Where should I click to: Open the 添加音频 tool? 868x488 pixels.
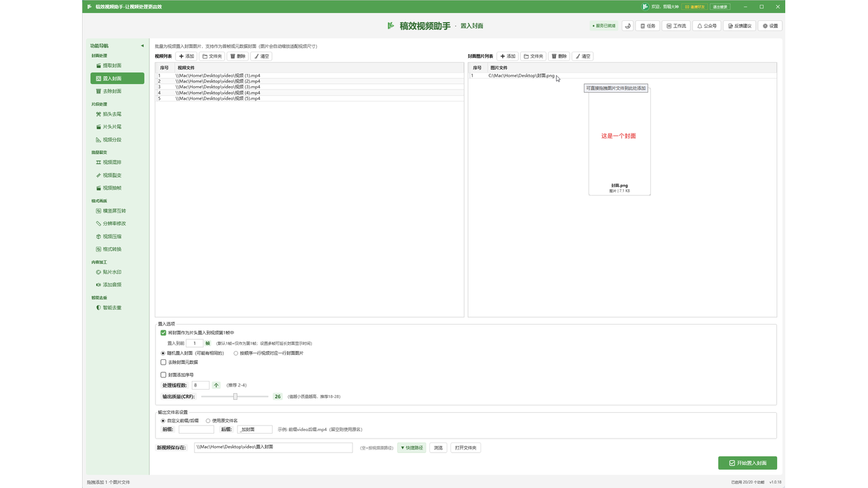pos(117,285)
